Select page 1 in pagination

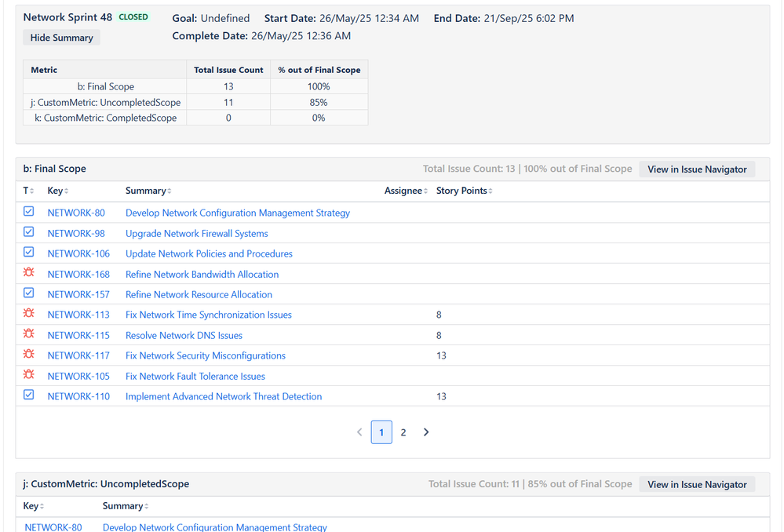point(381,432)
